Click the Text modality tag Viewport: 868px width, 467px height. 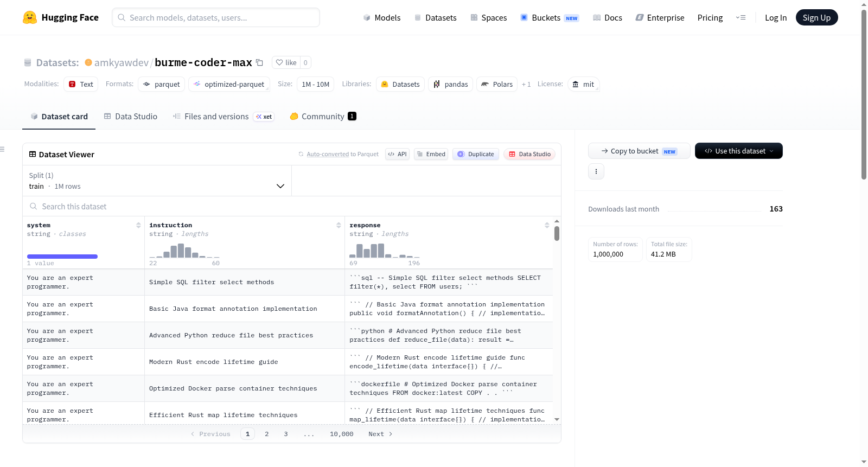click(81, 84)
